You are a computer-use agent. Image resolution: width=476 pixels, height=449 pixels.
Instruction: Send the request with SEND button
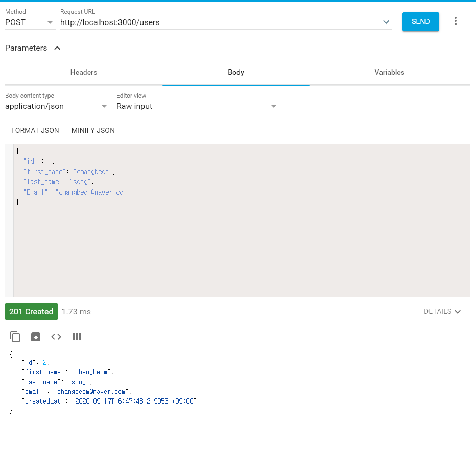420,21
